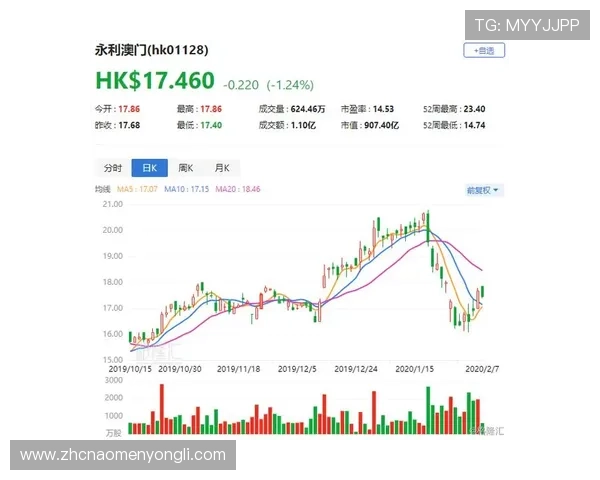This screenshot has width=600, height=480.
Task: Click the HK$17.460 current price
Action: tap(155, 80)
